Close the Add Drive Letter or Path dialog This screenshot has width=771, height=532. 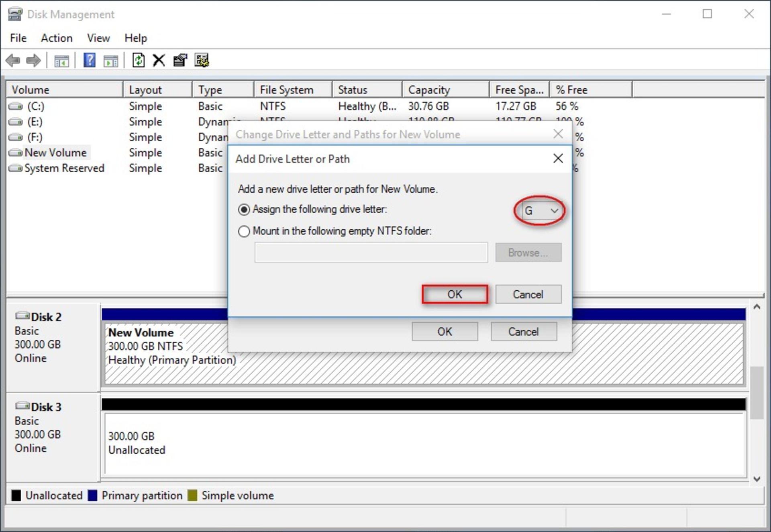[558, 159]
